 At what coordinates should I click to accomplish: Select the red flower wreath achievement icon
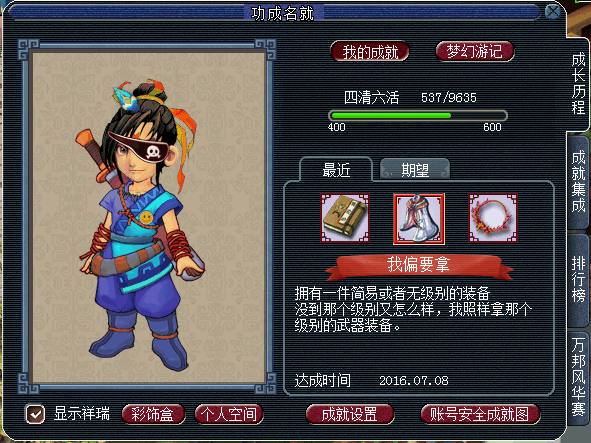[493, 218]
